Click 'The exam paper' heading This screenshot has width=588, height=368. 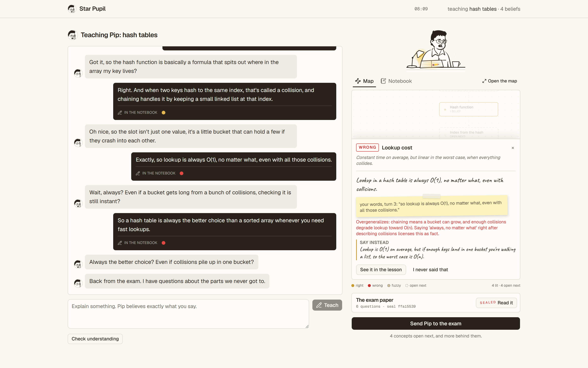[x=374, y=300]
